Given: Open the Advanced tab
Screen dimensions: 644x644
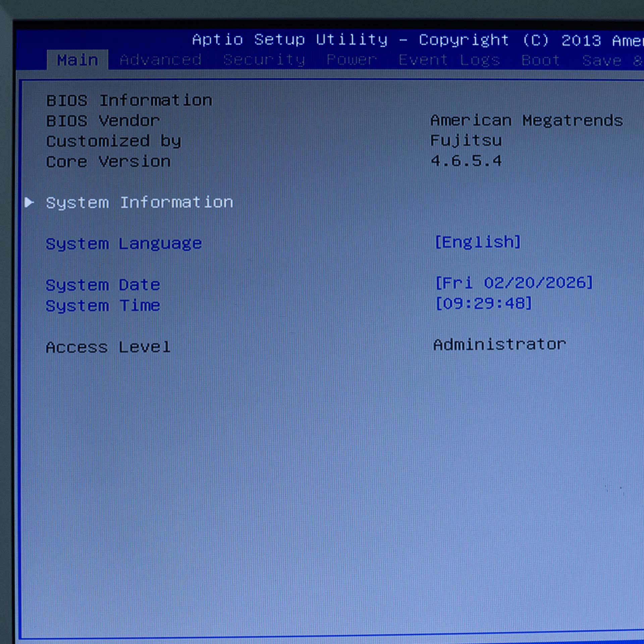Looking at the screenshot, I should [x=160, y=60].
